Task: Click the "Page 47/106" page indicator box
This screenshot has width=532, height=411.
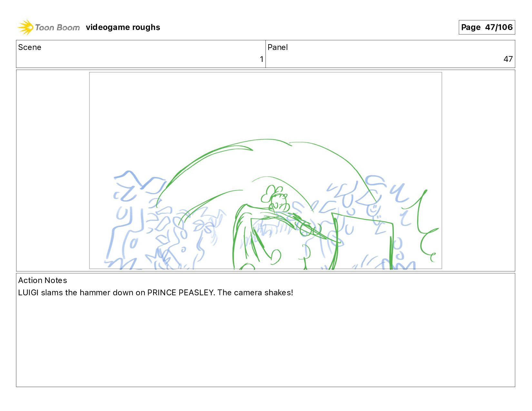Action: 487,27
